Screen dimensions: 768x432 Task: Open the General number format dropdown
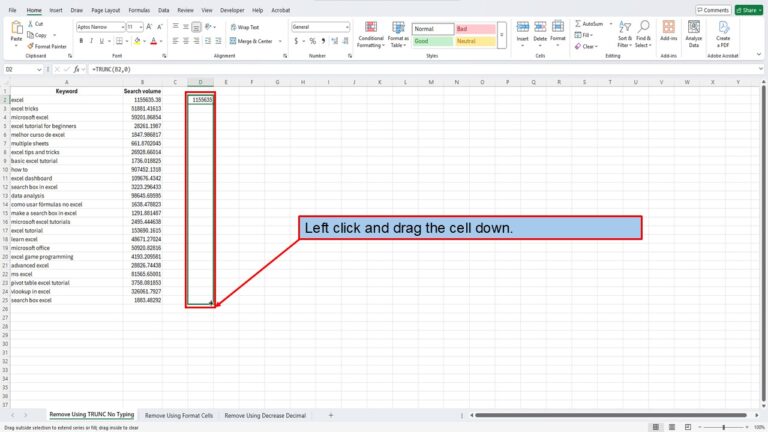pos(347,27)
